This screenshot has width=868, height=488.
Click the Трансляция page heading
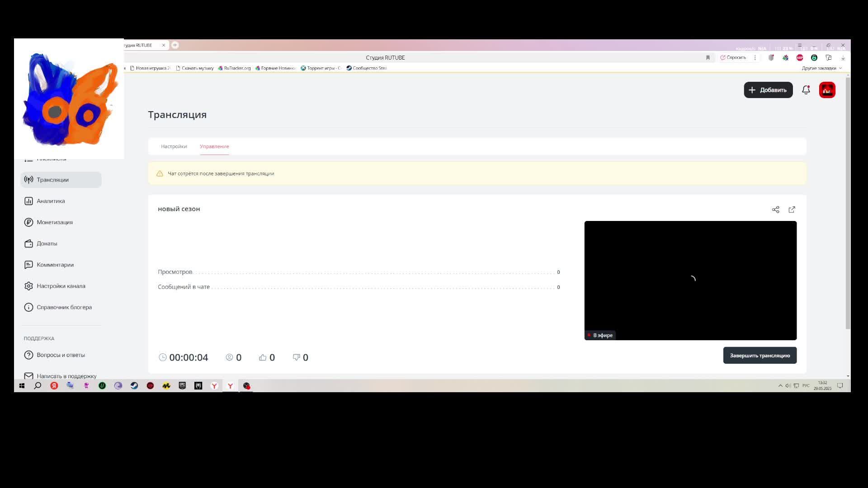click(x=177, y=115)
